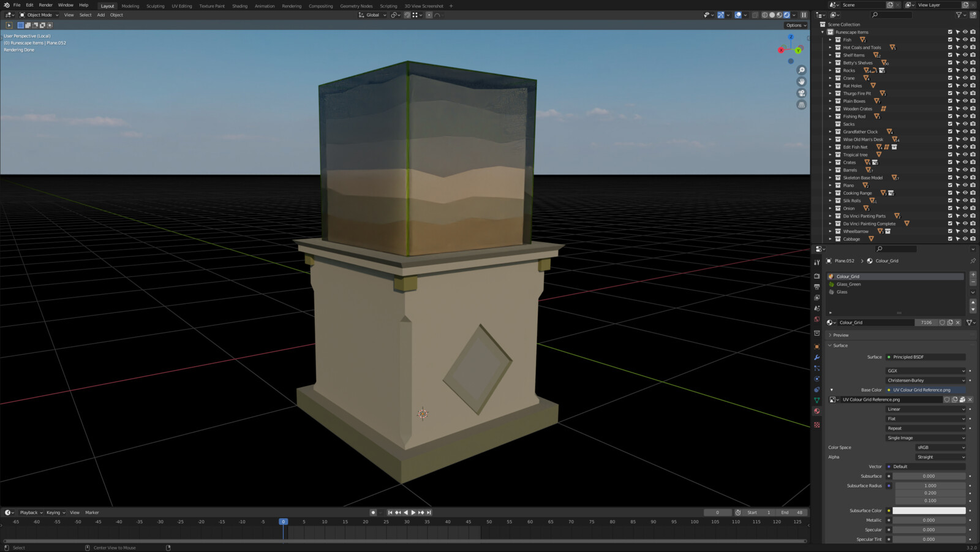Toggle X-ray mode
The width and height of the screenshot is (980, 552).
point(755,15)
